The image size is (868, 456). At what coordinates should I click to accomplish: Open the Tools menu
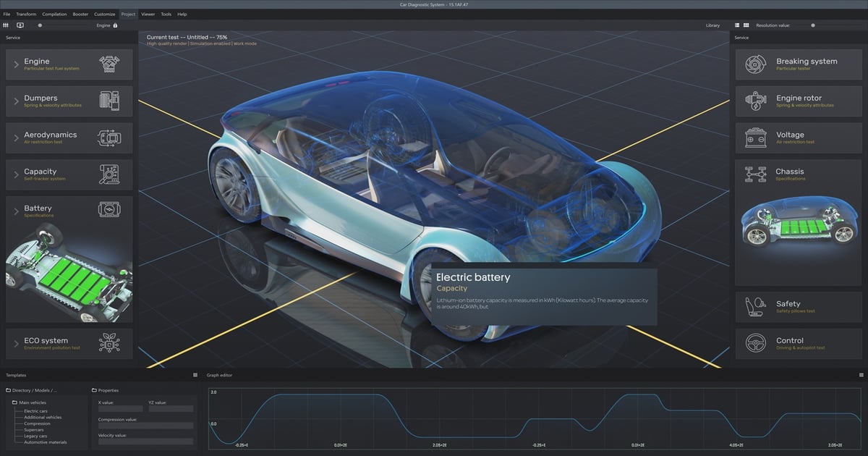(x=166, y=14)
